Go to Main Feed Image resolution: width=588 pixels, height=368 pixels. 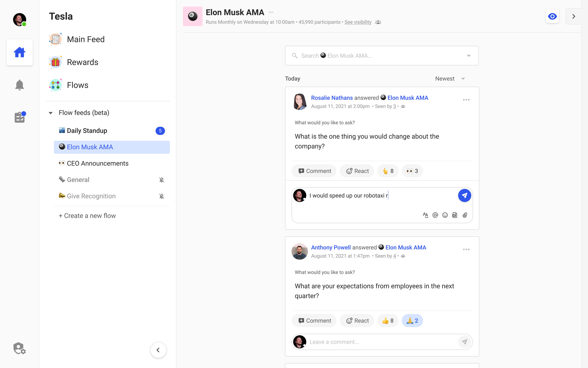(x=77, y=39)
